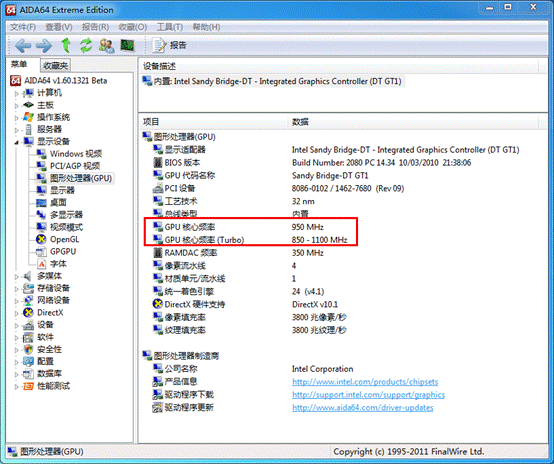Collapse the 显示设备 tree node
The height and width of the screenshot is (464, 554).
[x=16, y=142]
